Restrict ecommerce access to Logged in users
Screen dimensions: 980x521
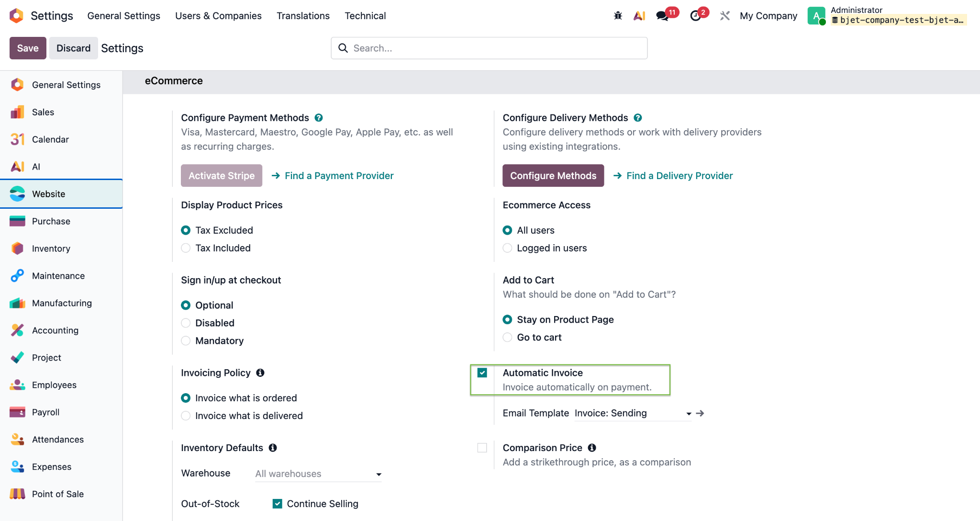507,248
